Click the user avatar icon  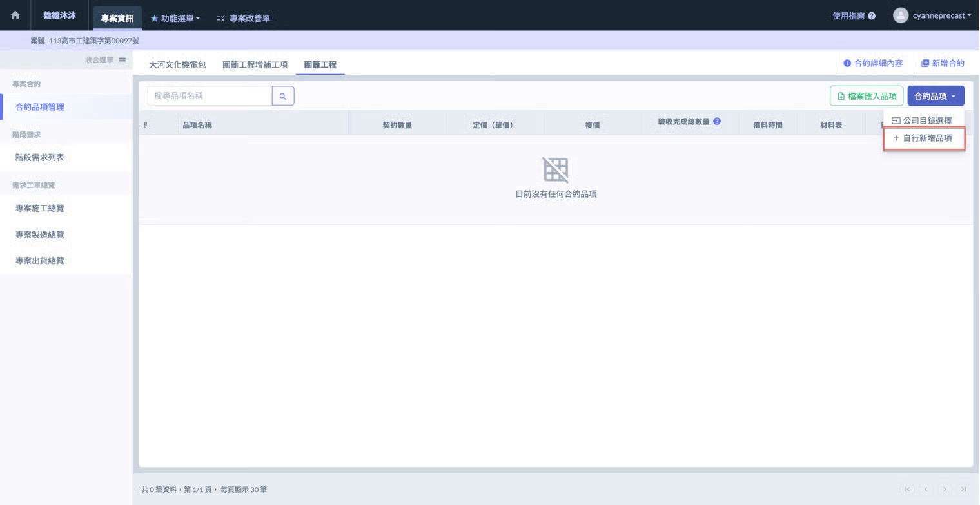901,15
